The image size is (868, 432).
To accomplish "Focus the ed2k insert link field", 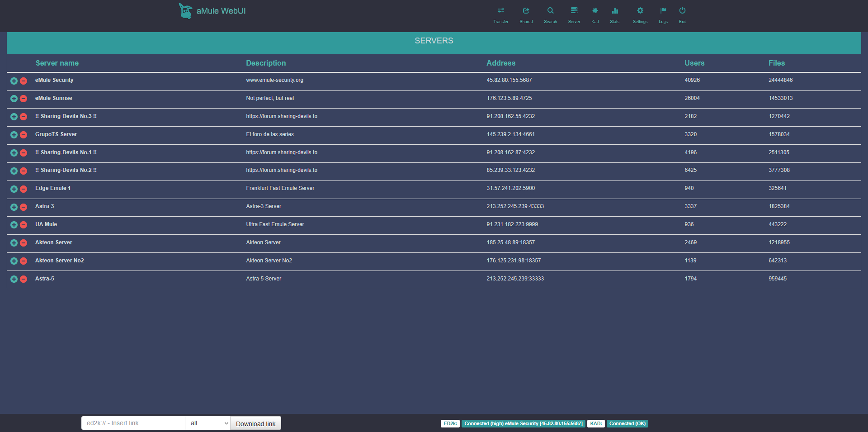I will click(x=133, y=423).
